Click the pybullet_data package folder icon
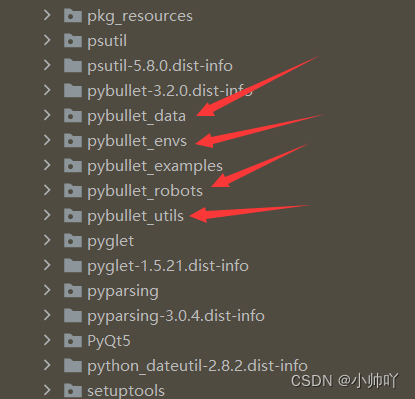415x399 pixels. [73, 115]
